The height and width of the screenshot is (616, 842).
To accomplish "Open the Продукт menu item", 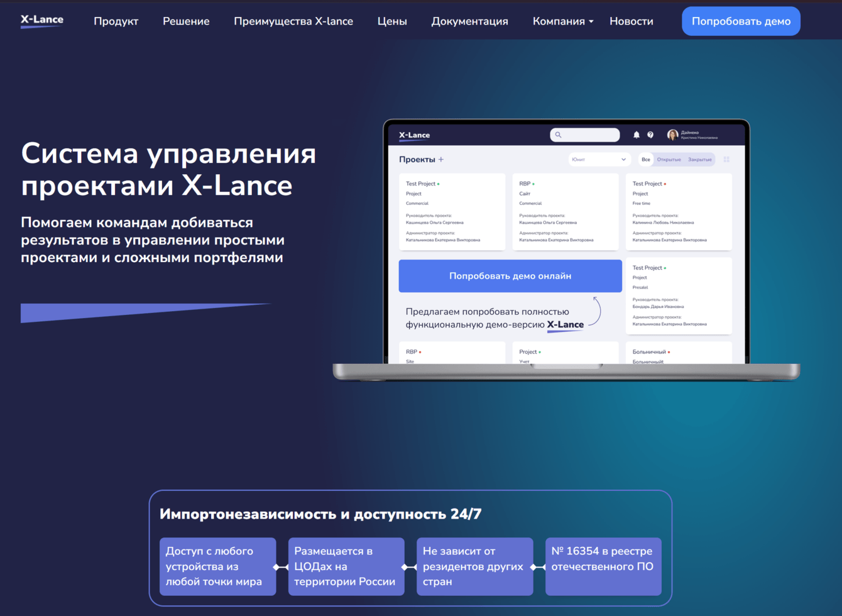I will pyautogui.click(x=116, y=21).
